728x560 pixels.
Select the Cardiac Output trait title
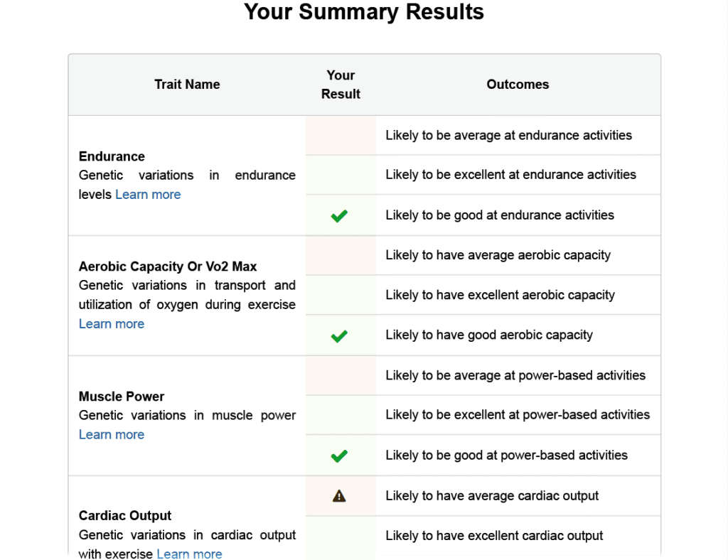(x=125, y=515)
